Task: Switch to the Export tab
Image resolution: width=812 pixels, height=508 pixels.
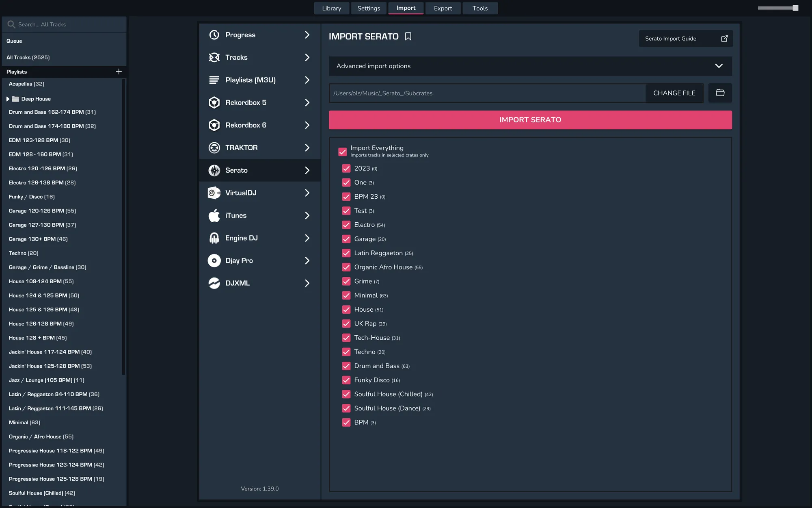Action: (x=443, y=8)
